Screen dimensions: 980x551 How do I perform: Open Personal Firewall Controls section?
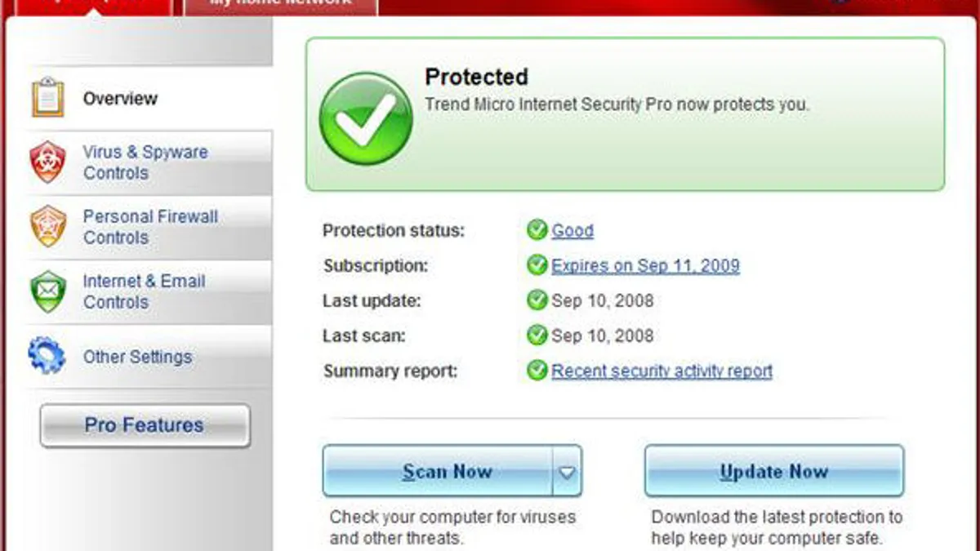[x=150, y=227]
